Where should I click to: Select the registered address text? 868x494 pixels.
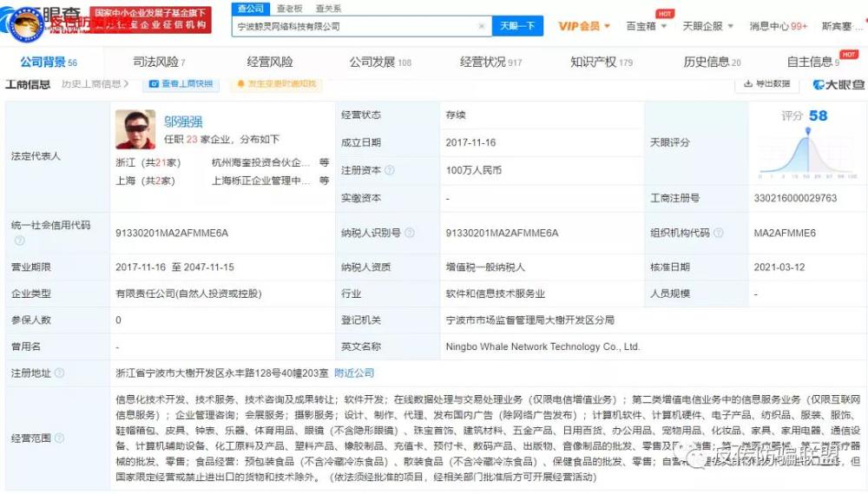point(221,372)
